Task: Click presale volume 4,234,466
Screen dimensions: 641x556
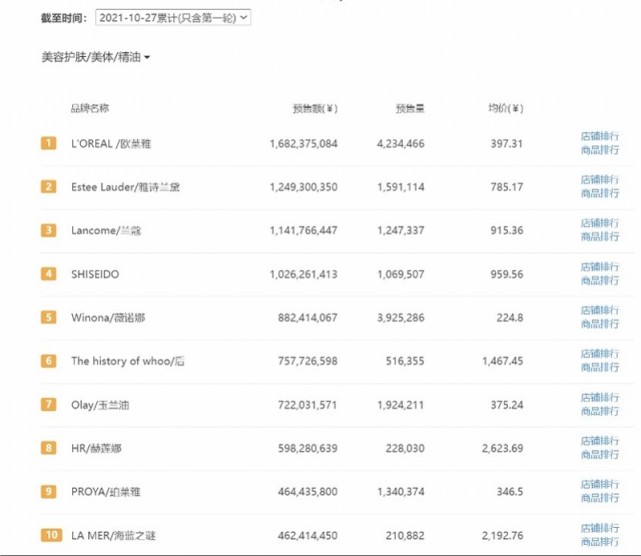Action: (x=401, y=143)
